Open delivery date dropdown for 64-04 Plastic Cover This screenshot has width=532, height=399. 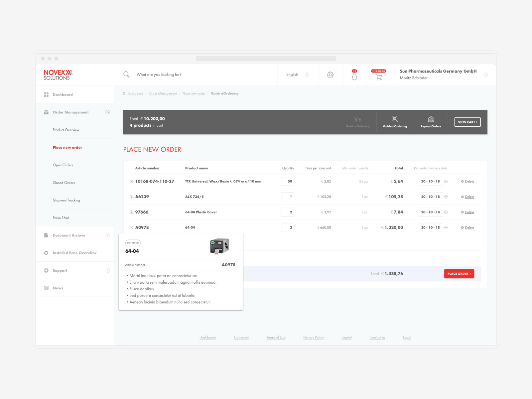[x=446, y=212]
